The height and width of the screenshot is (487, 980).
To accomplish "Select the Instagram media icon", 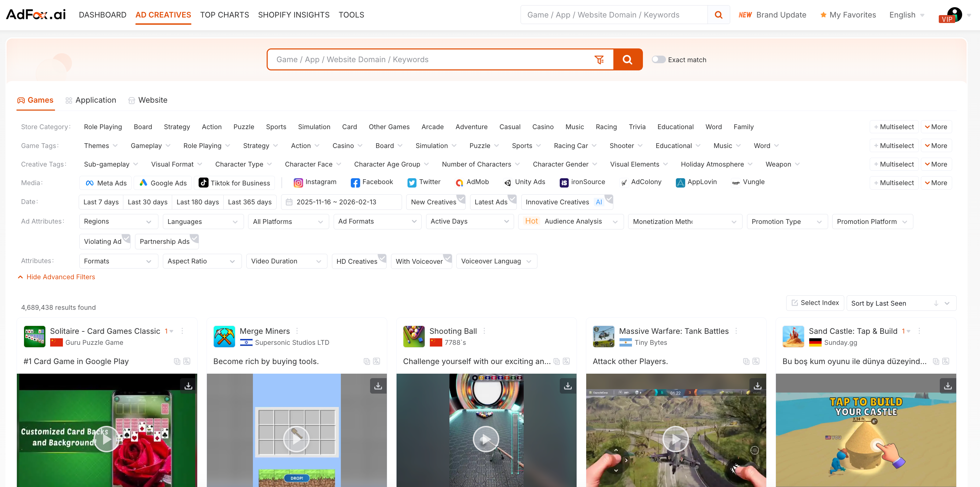I will click(x=298, y=183).
